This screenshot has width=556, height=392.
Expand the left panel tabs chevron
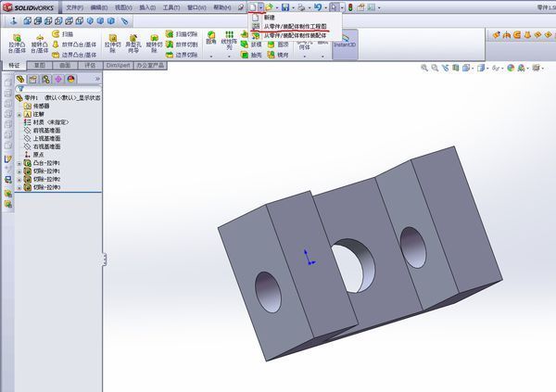[x=97, y=79]
